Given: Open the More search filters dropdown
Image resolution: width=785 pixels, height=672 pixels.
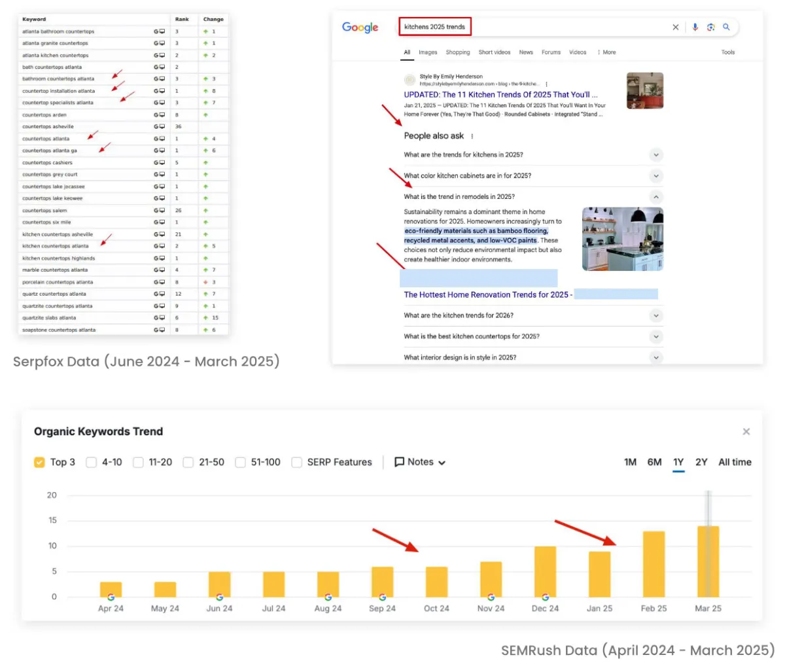Looking at the screenshot, I should point(606,52).
